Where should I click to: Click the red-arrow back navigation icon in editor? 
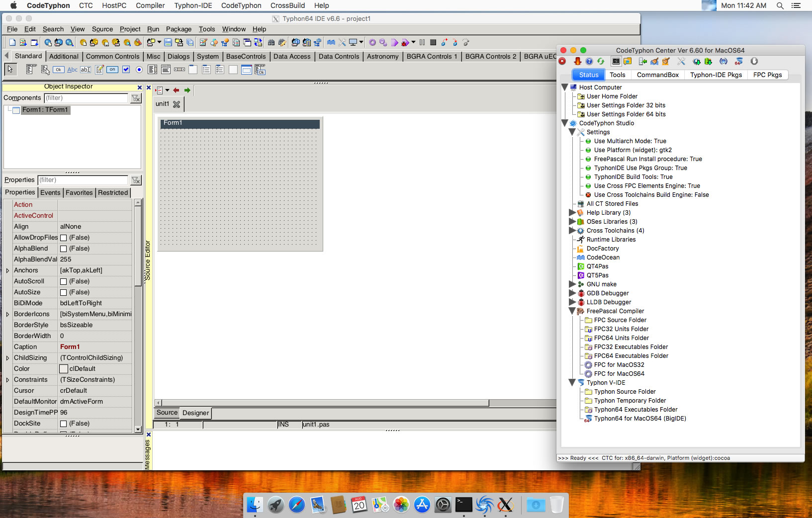176,90
